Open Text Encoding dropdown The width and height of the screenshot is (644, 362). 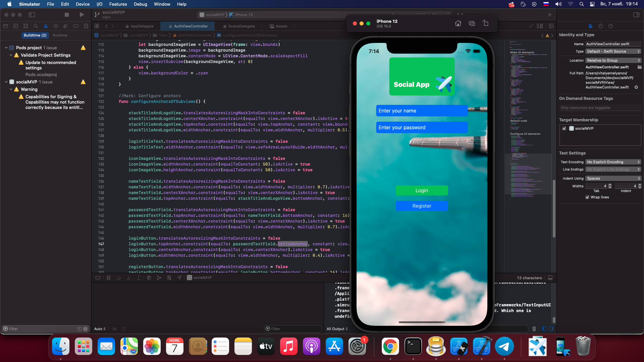[x=613, y=162]
